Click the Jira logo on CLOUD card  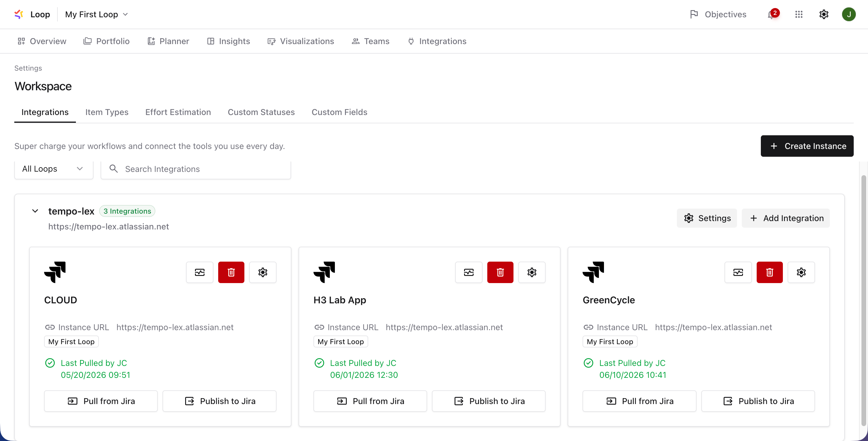point(55,272)
